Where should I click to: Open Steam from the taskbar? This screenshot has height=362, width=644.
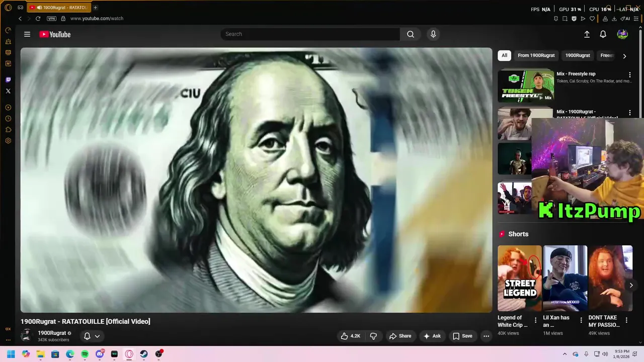coord(144,354)
